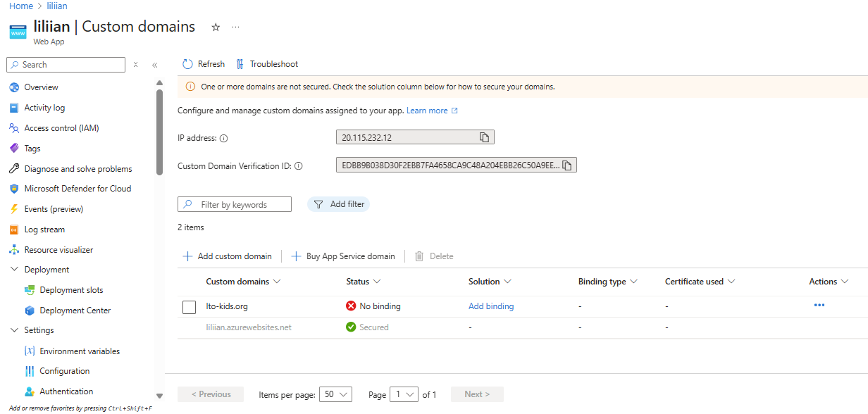
Task: Open Actions menu for lto-kids.org
Action: point(819,305)
